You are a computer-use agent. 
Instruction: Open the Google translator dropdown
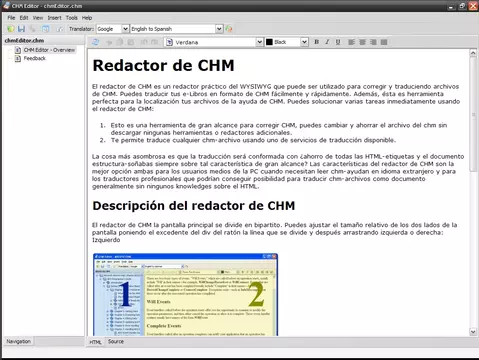[x=113, y=29]
